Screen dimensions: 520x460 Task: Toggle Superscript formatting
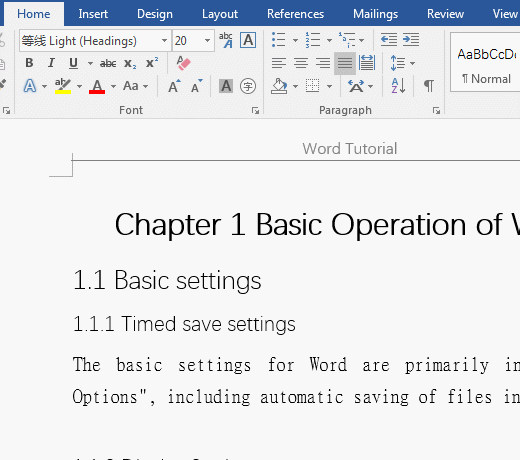pyautogui.click(x=152, y=63)
